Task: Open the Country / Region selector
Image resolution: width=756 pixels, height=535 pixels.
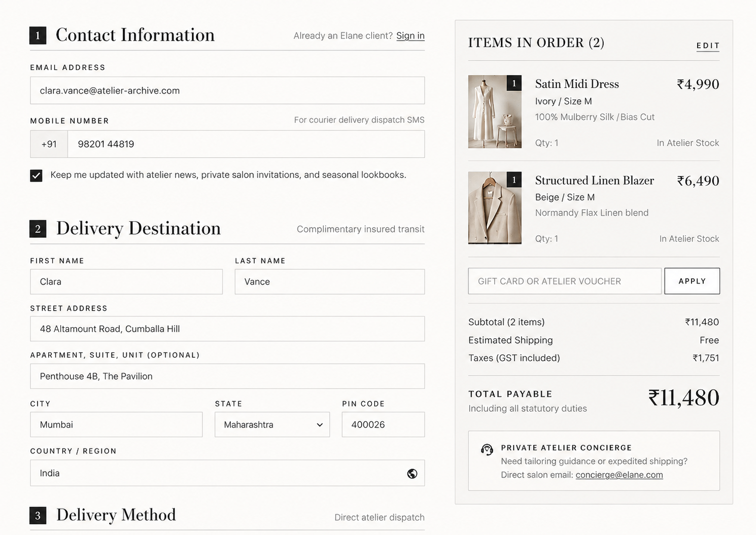Action: point(227,473)
